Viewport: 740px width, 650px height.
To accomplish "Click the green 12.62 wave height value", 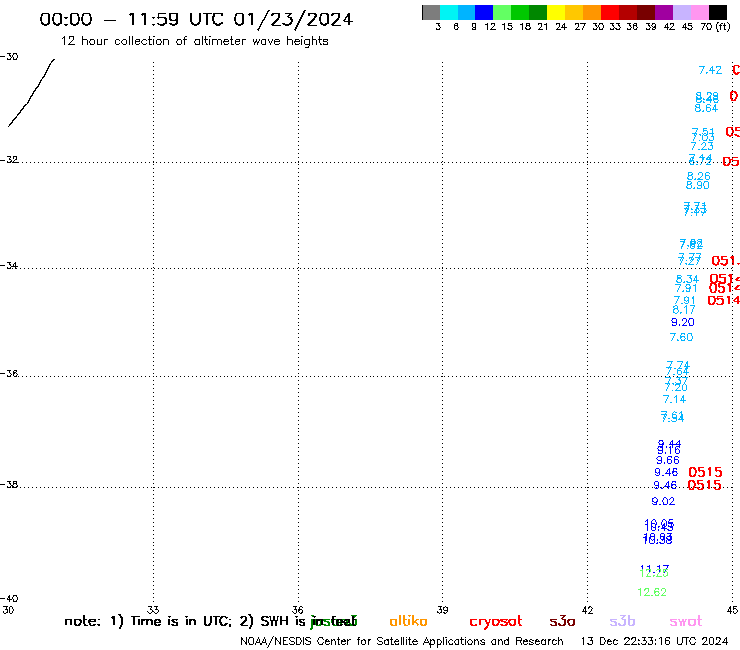I will point(652,592).
